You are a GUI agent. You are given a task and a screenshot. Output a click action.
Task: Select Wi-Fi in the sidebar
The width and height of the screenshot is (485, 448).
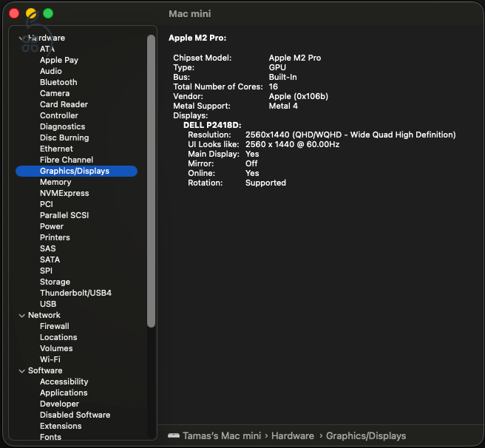tap(50, 359)
